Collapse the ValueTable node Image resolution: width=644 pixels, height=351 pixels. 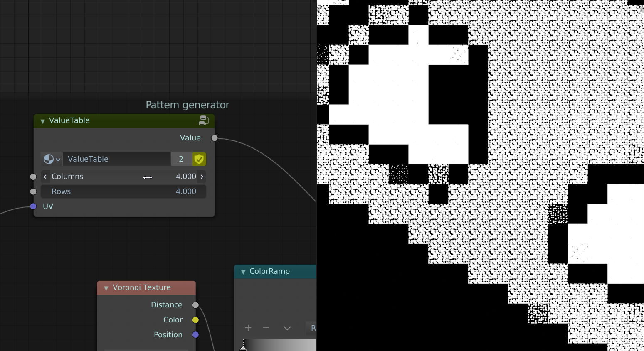tap(42, 121)
